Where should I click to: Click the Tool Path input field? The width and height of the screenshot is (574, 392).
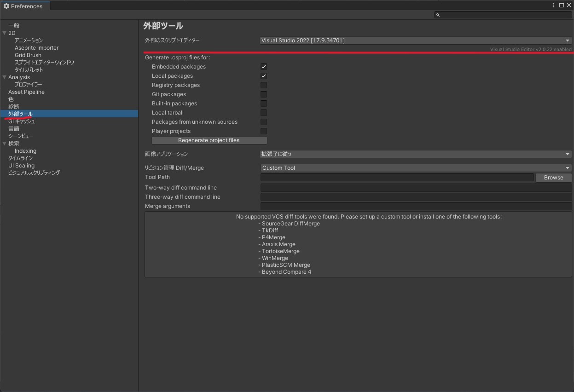point(397,177)
